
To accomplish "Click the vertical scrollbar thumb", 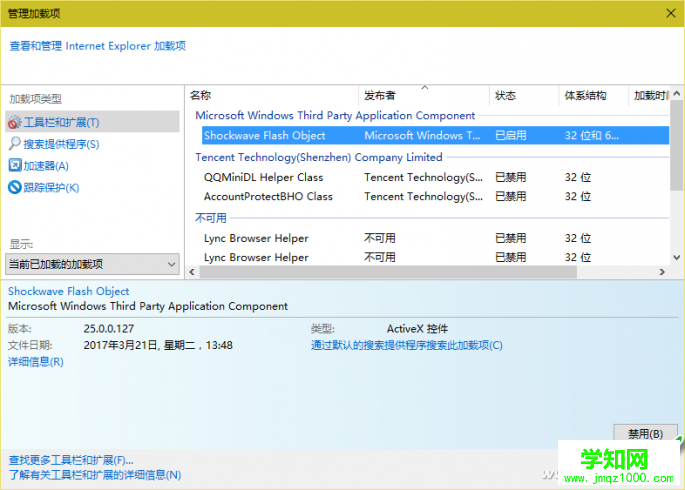I will click(x=677, y=145).
